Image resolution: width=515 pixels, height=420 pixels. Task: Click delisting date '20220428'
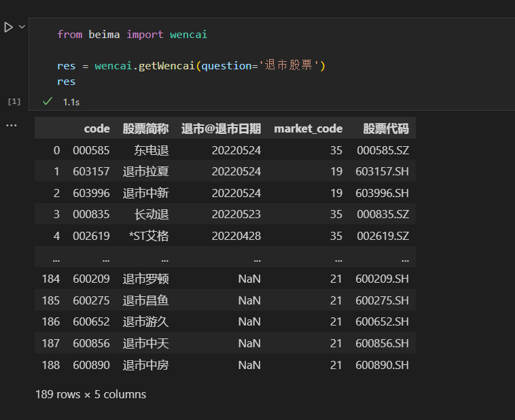point(236,236)
